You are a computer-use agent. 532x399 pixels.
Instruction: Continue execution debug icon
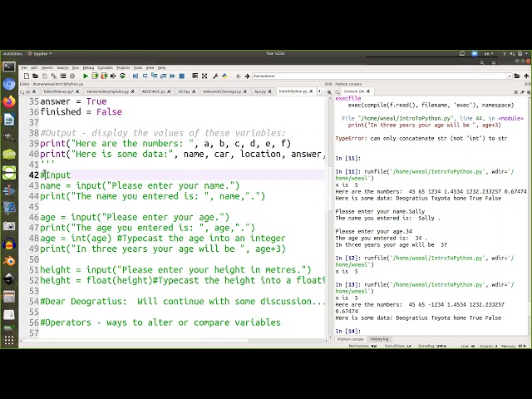point(172,76)
